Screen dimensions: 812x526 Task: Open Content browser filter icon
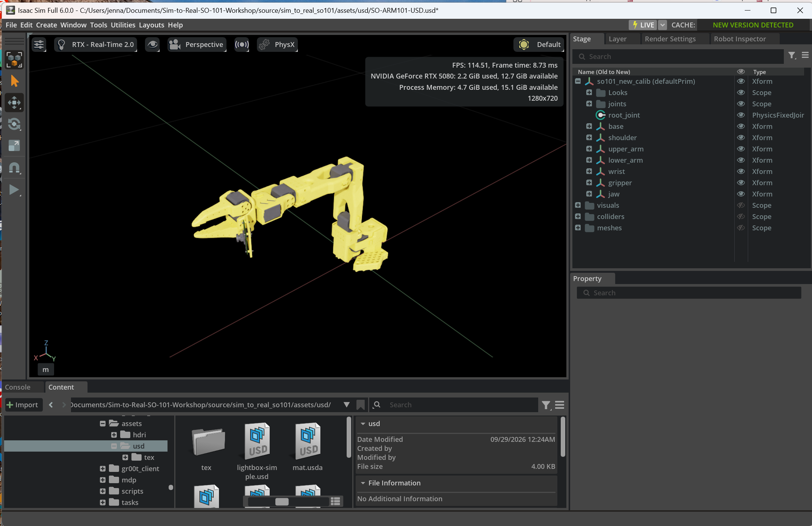546,405
